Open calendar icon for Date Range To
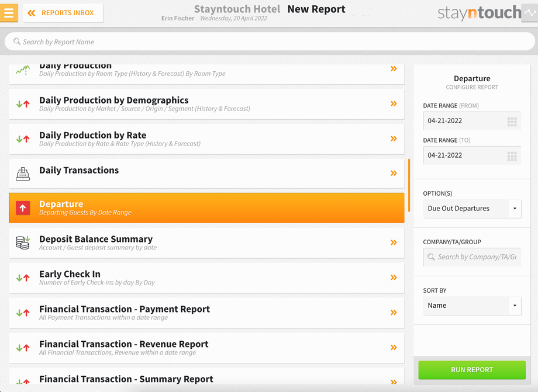This screenshot has height=392, width=538. [512, 156]
